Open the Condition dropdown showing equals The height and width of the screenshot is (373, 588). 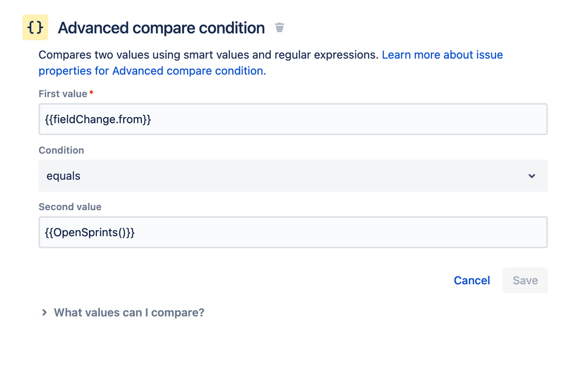pos(293,176)
